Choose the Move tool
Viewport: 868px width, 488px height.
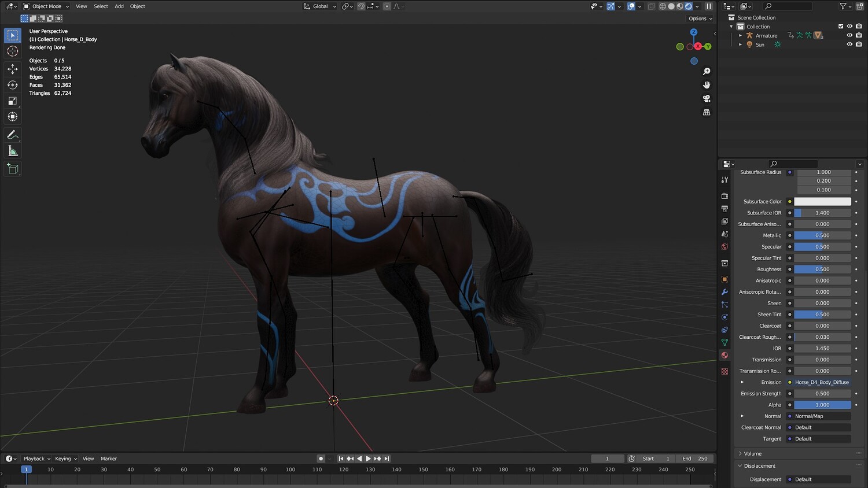13,69
